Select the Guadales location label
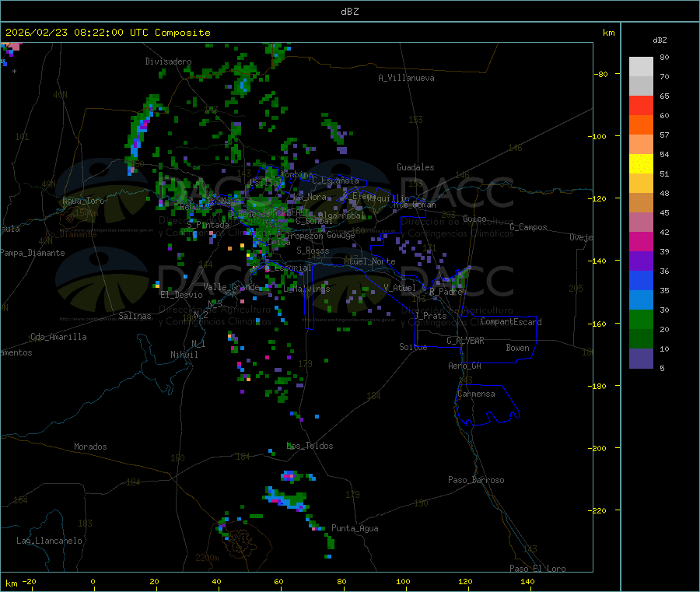This screenshot has width=700, height=592. (x=415, y=167)
